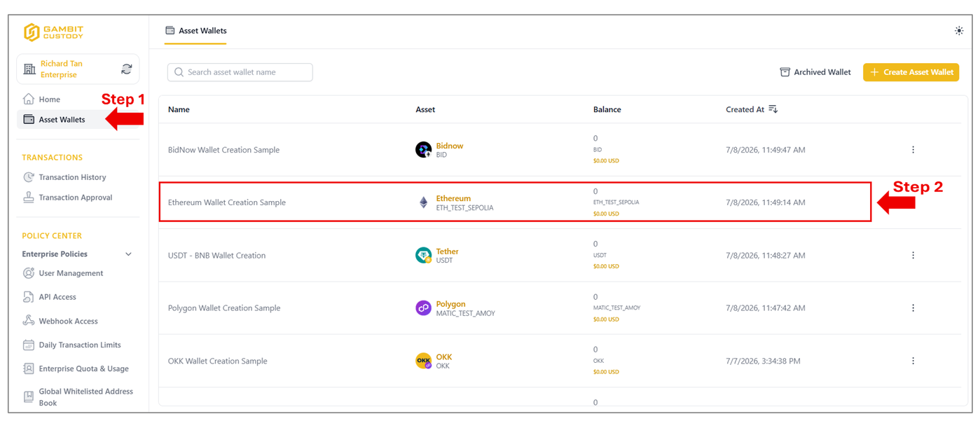Open options menu for BidNow wallet row
Image resolution: width=980 pixels, height=428 pixels.
coord(913,150)
